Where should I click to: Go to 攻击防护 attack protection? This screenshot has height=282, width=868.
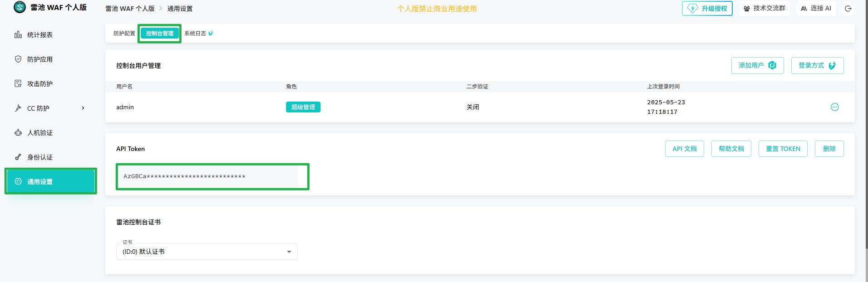39,84
